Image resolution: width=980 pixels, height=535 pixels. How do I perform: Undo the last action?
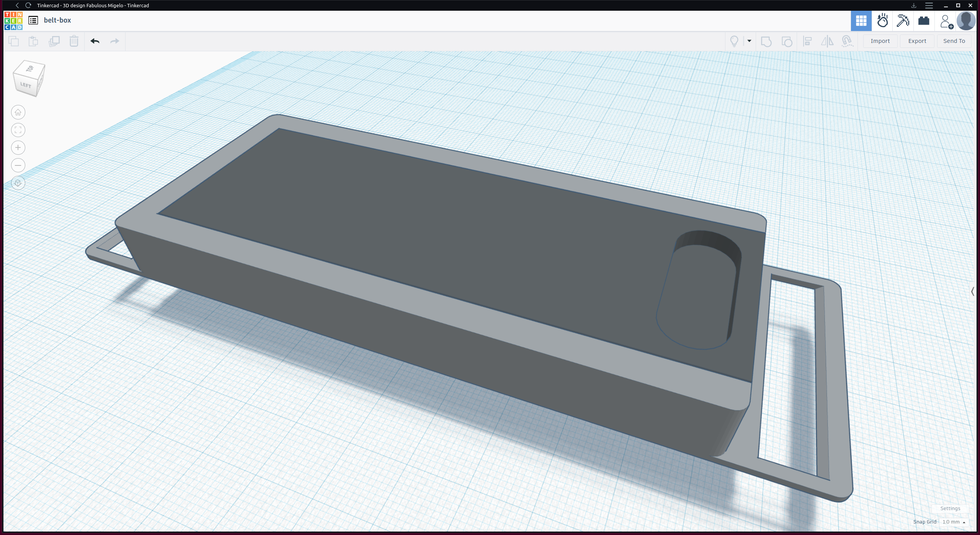click(x=95, y=41)
